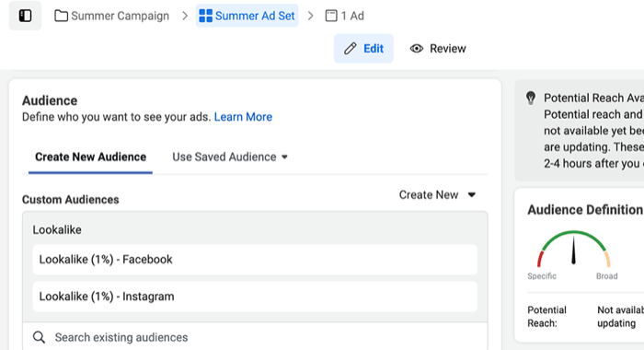This screenshot has height=350, width=644.
Task: Click the breadcrumb chevron after Summer Campaign
Action: (x=185, y=16)
